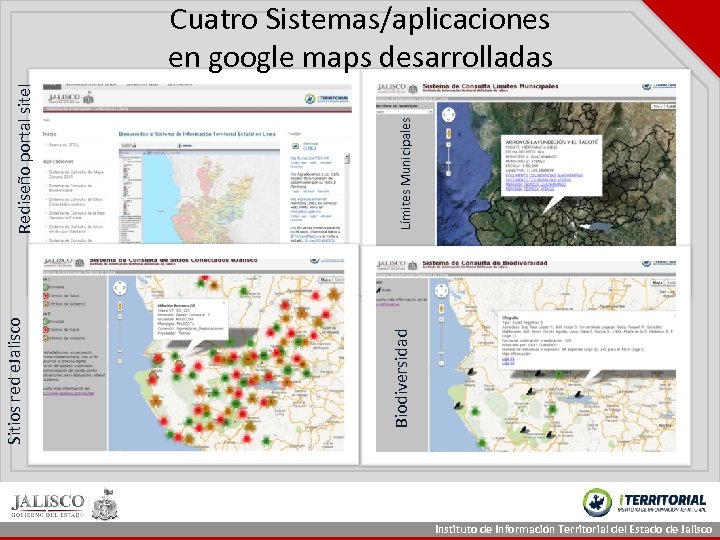Screen dimensions: 720x540
Task: Click zoom slider handle on the eJalisco map
Action: pos(120,351)
